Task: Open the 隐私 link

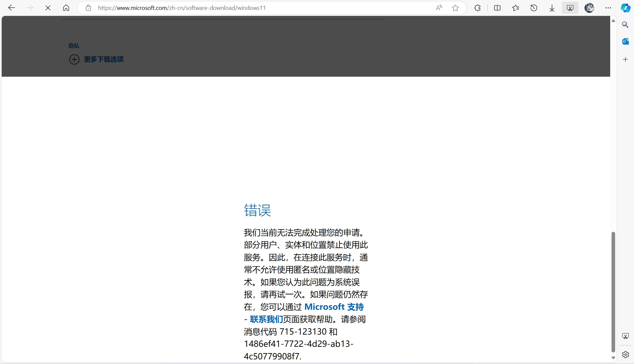Action: click(74, 46)
